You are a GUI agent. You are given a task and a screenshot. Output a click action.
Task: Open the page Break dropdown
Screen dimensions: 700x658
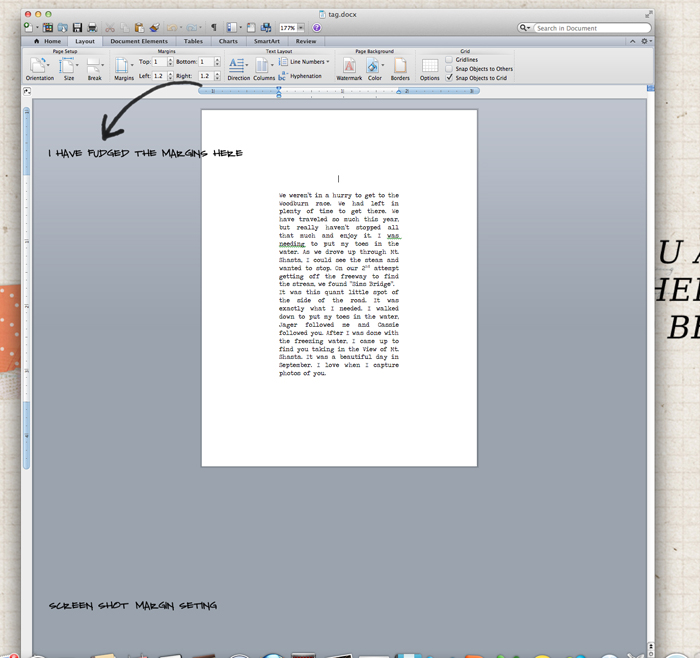click(x=95, y=66)
